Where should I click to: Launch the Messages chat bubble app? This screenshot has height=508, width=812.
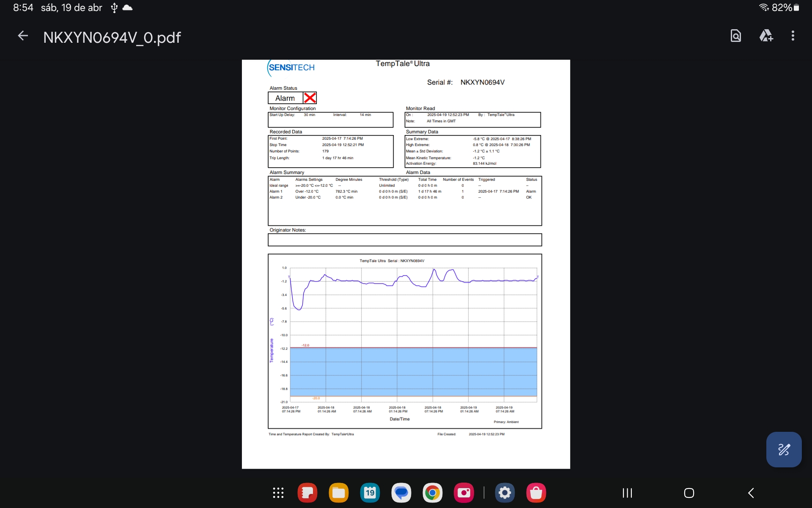pyautogui.click(x=401, y=493)
